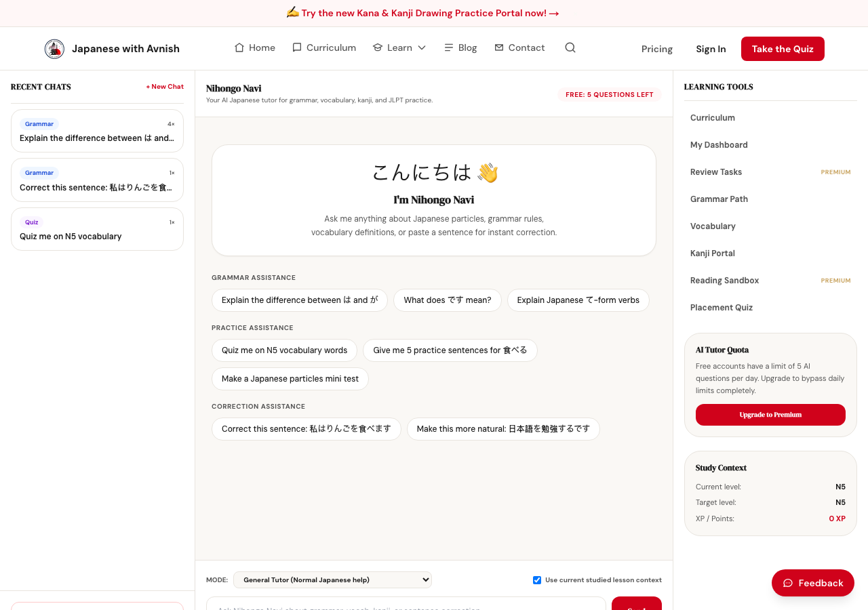Open Reading Sandbox premium tool

click(770, 281)
